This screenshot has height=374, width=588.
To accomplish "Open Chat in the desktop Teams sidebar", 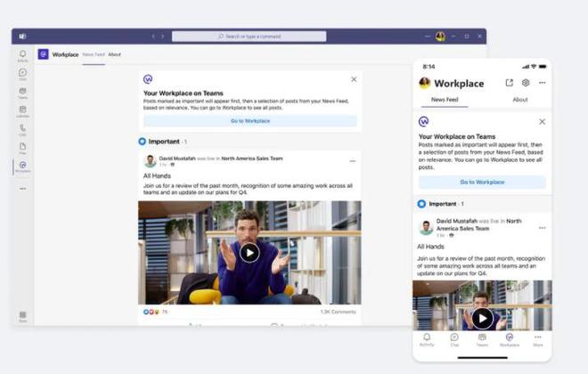I will [23, 74].
